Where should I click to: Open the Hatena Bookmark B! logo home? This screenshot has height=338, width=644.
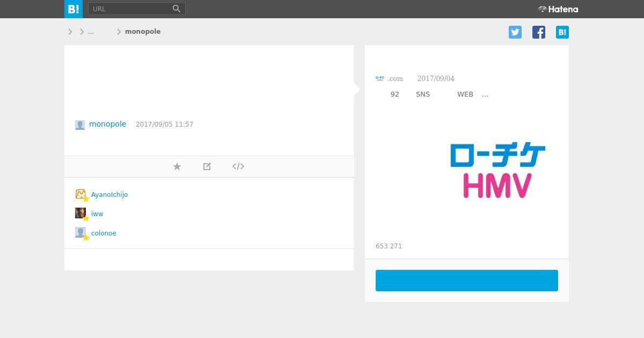[74, 9]
